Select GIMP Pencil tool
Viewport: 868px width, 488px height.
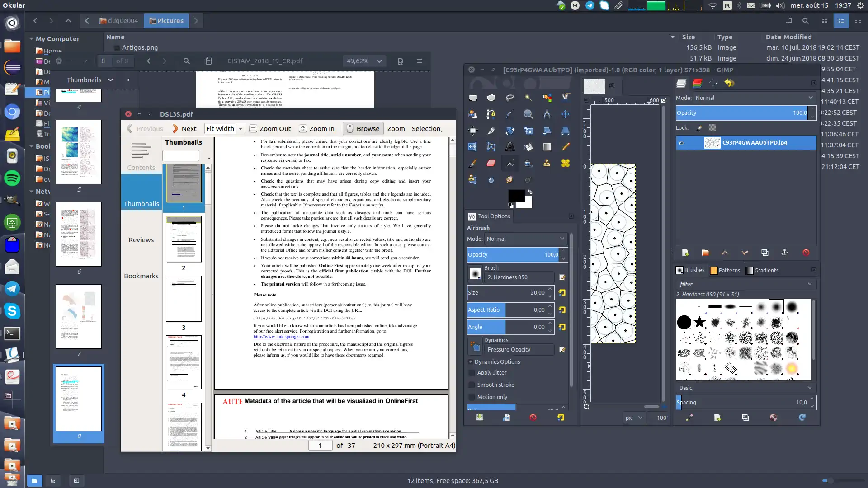coord(566,147)
